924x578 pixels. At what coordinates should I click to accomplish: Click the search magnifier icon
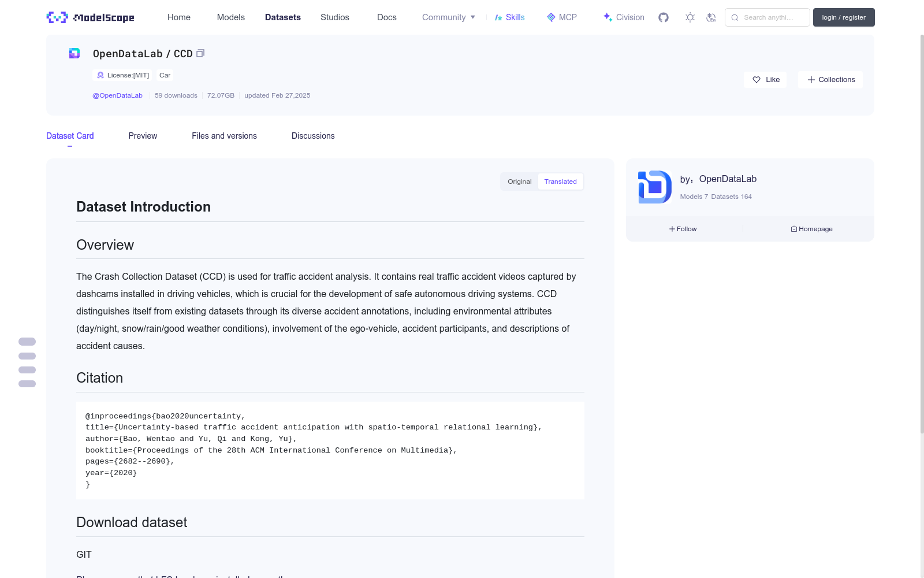[735, 17]
